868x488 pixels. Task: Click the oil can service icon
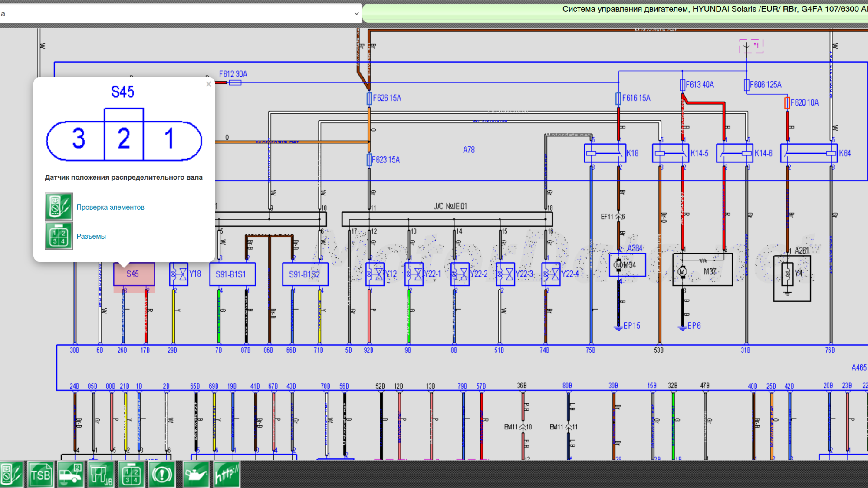[x=196, y=475]
